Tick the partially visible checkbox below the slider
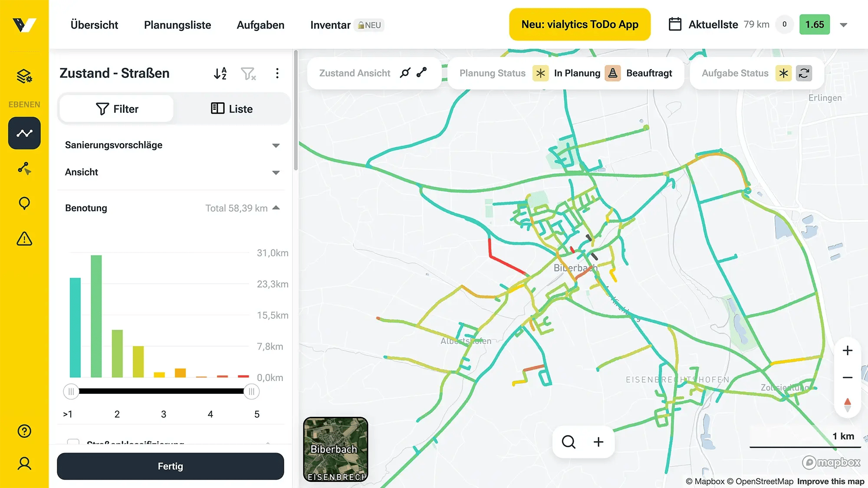Screen dimensions: 868x488 pos(73,442)
